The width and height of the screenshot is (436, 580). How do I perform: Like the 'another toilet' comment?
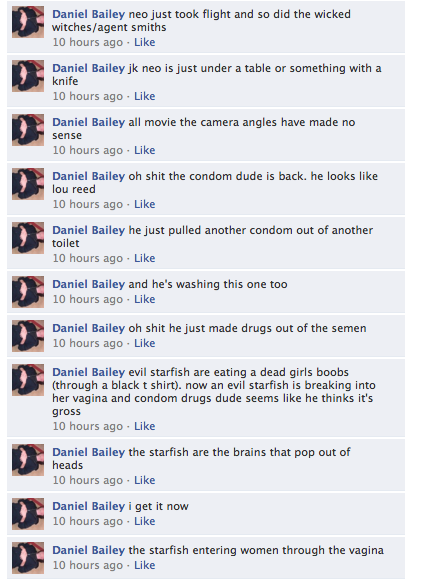144,258
